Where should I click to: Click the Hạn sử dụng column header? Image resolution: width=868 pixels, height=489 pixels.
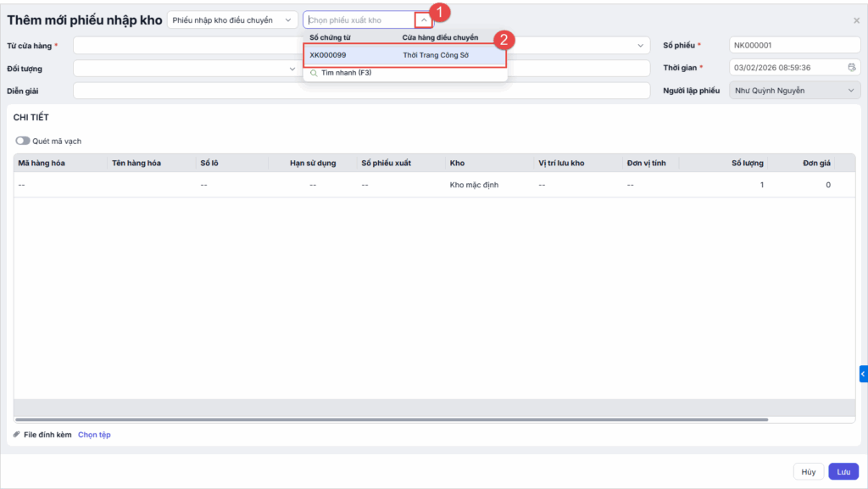pyautogui.click(x=313, y=164)
